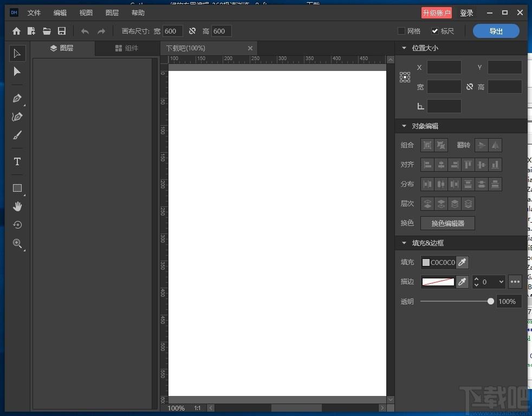This screenshot has height=416, width=532.
Task: Group selected objects icon
Action: (x=427, y=145)
